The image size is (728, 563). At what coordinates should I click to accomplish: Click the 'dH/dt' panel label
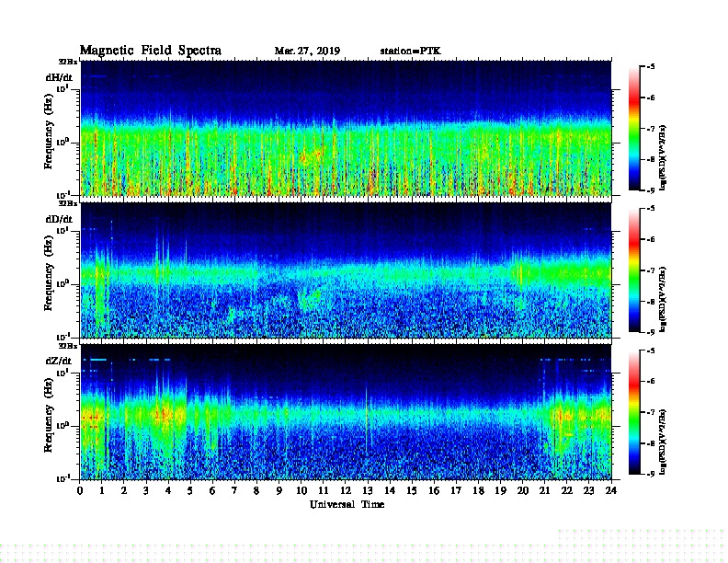(59, 77)
